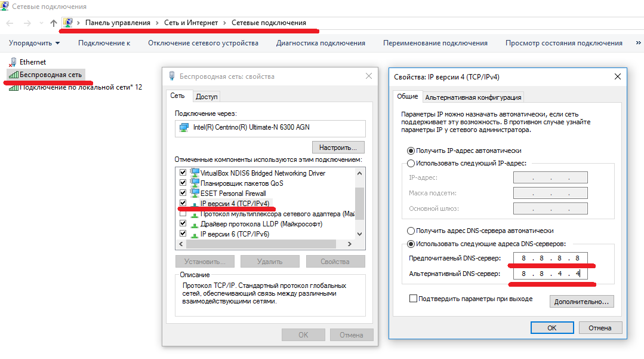
Task: Select Получить адрес DNS-сервера автоматически
Action: (411, 231)
